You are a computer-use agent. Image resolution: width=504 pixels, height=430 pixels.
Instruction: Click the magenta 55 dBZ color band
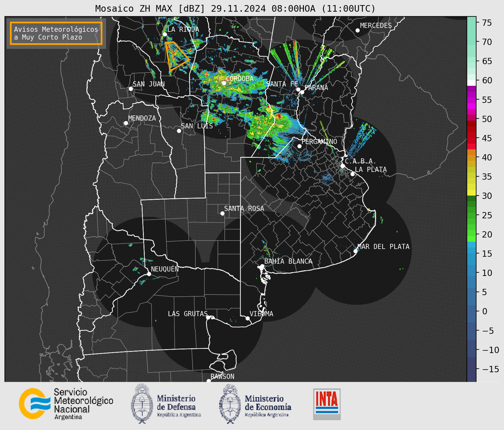tap(471, 100)
